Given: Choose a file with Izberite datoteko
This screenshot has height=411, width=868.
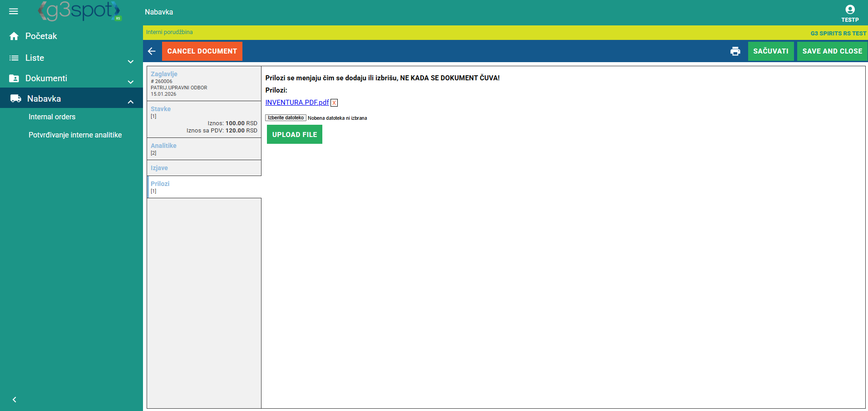Looking at the screenshot, I should coord(286,118).
